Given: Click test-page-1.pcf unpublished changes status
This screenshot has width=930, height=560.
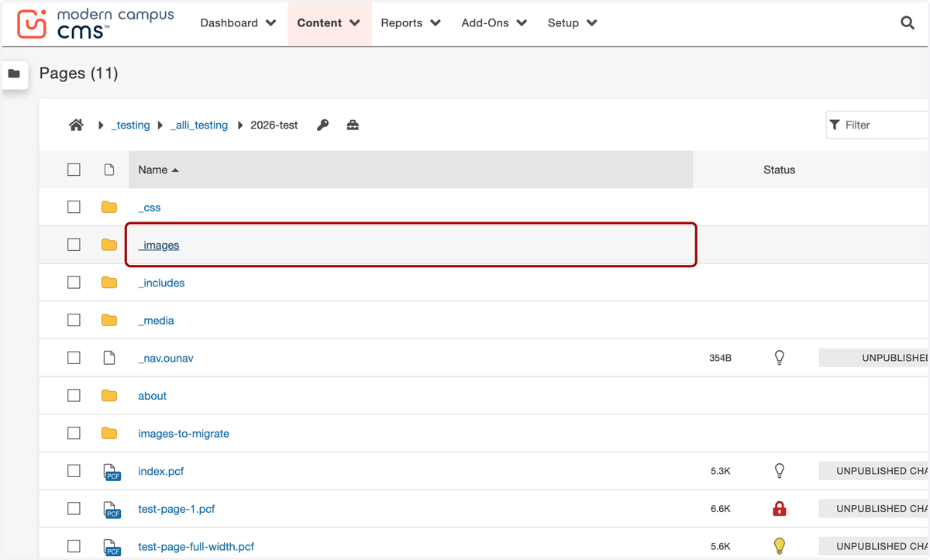Looking at the screenshot, I should click(x=874, y=509).
